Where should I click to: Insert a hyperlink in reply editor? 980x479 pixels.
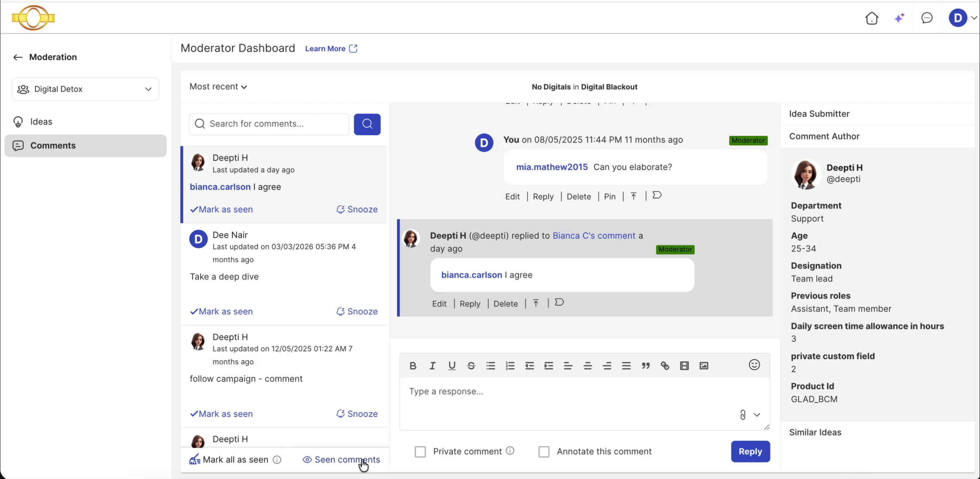pos(665,366)
